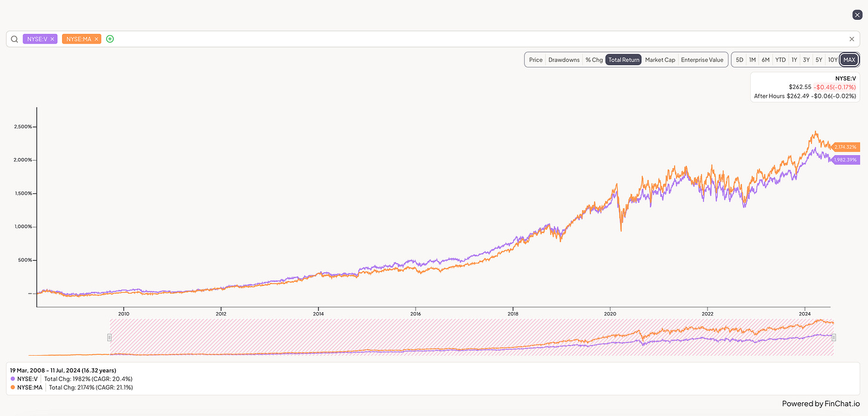Switch to % Chg chart mode
Viewport: 868px width, 416px height.
coord(594,60)
